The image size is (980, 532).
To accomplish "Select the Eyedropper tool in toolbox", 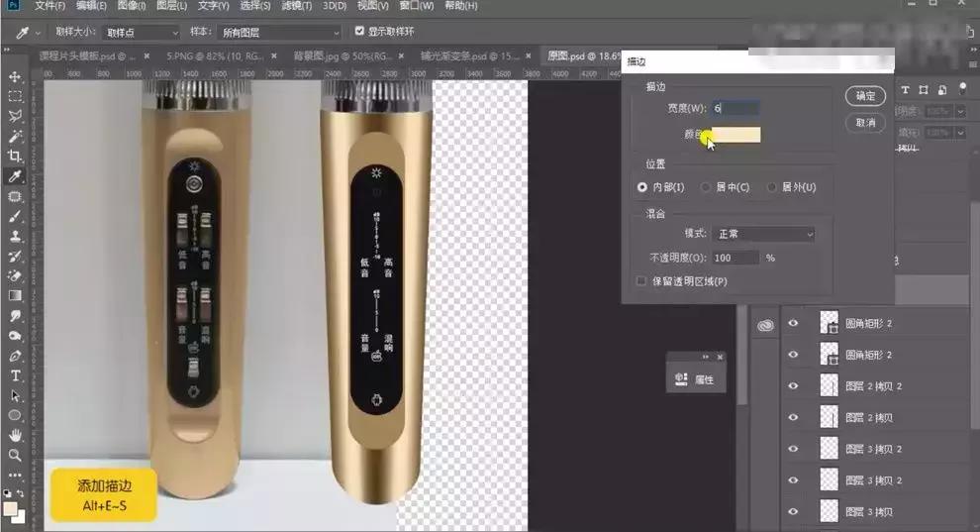I will point(15,176).
